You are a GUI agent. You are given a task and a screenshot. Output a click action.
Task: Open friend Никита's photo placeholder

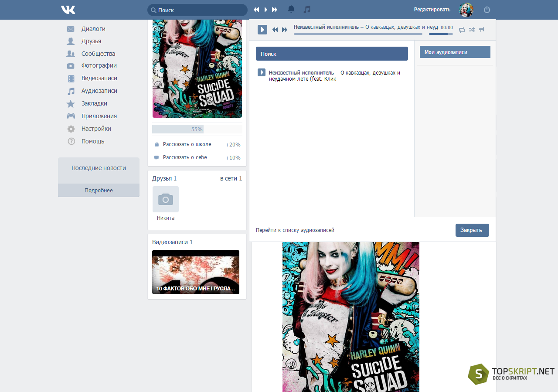click(x=166, y=199)
